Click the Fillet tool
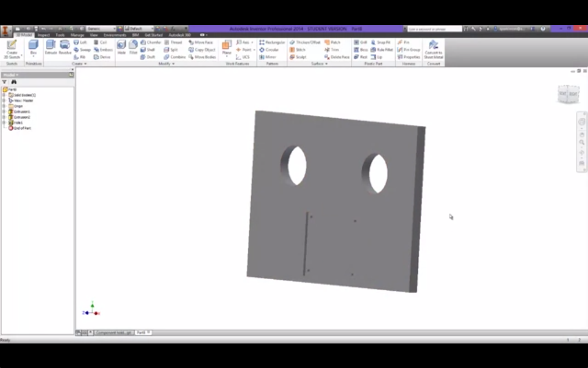The image size is (588, 368). [133, 48]
